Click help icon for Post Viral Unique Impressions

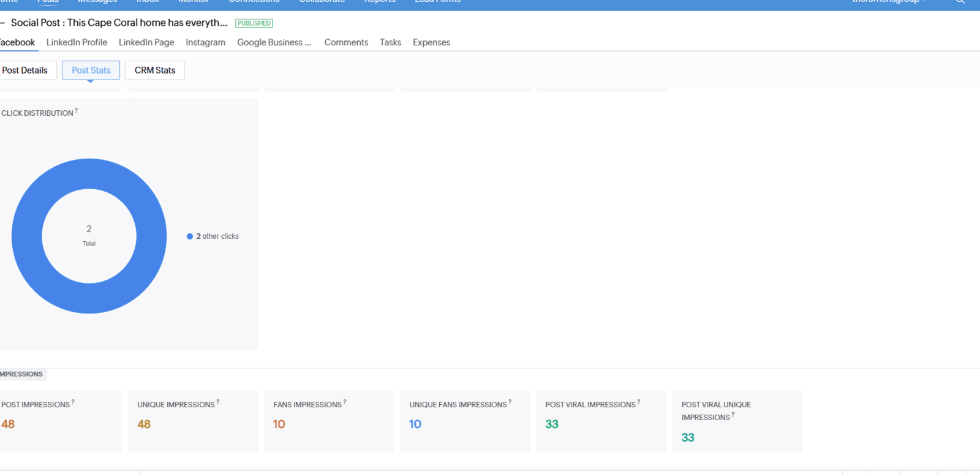tap(733, 415)
